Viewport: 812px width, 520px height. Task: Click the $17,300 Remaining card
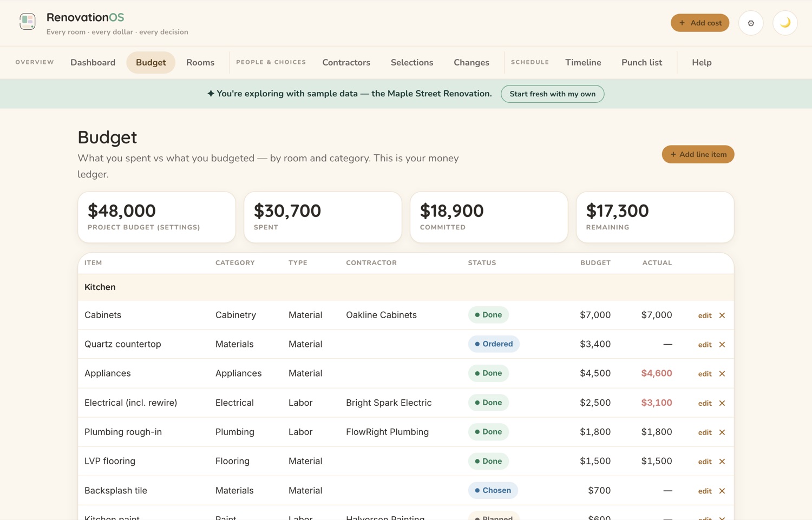point(655,217)
